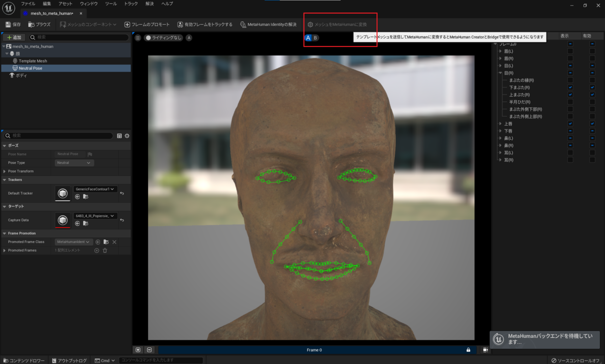
Task: Browse to Default Tracker asset in content
Action: (85, 197)
